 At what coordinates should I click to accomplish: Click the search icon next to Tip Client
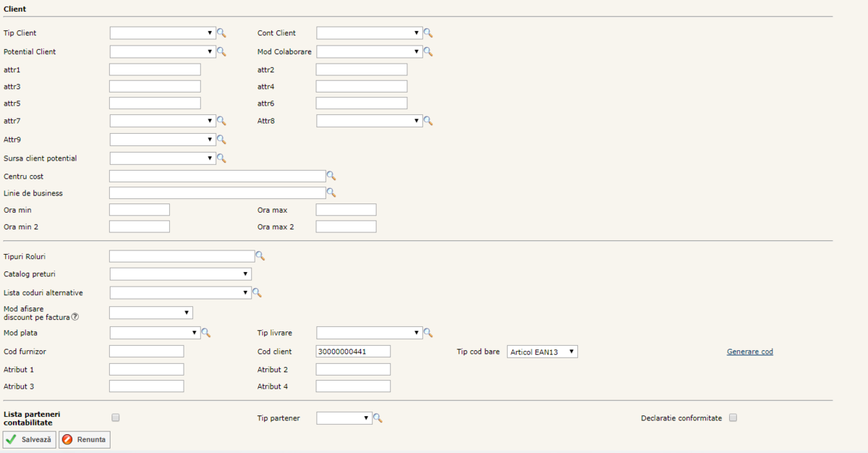tap(221, 33)
